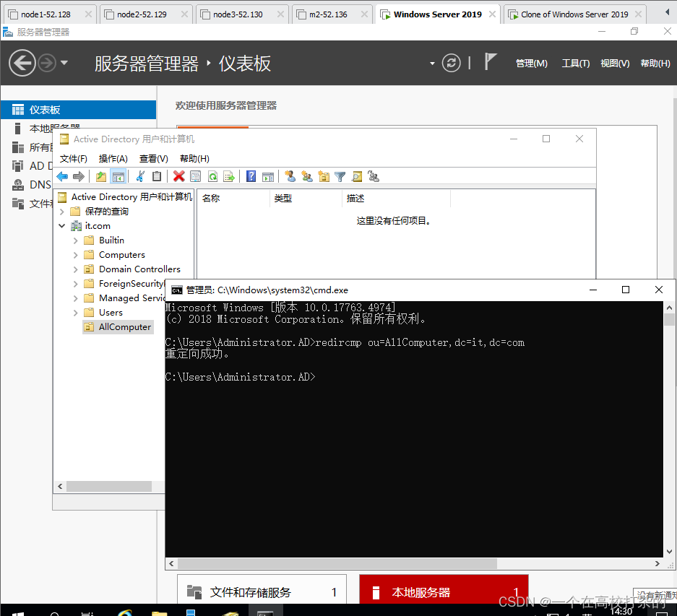Select DNS in Server Manager sidebar
Viewport: 677px width, 616px height.
tap(40, 185)
